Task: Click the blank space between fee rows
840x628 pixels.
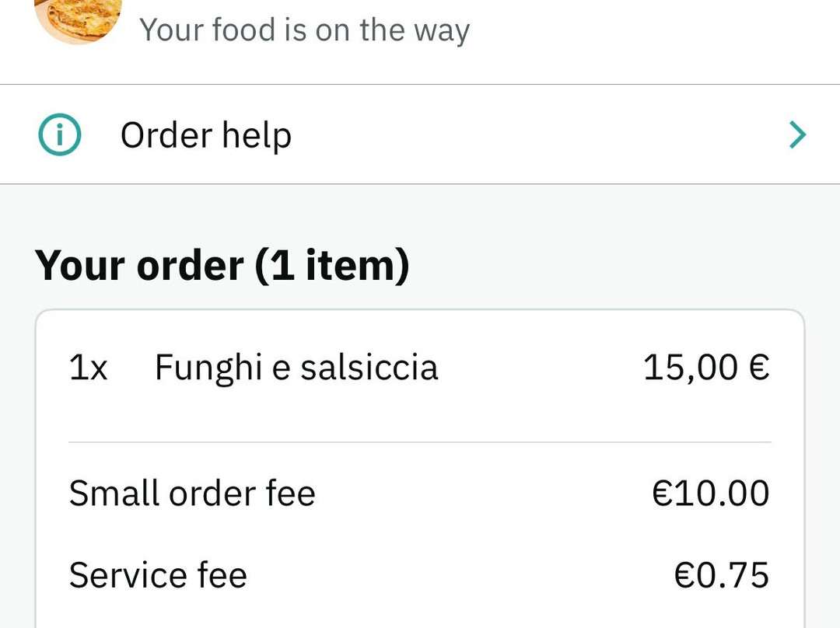Action: [420, 535]
